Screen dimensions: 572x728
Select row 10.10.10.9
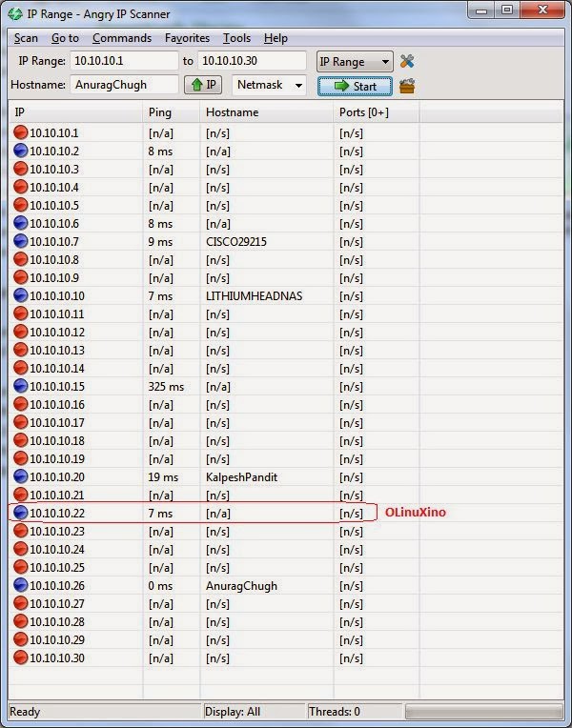pyautogui.click(x=286, y=277)
